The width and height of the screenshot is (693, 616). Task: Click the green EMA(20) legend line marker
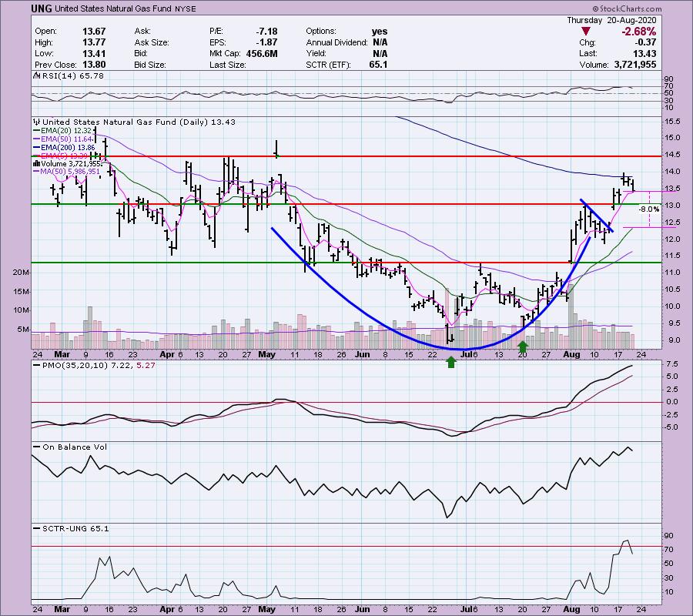37,131
